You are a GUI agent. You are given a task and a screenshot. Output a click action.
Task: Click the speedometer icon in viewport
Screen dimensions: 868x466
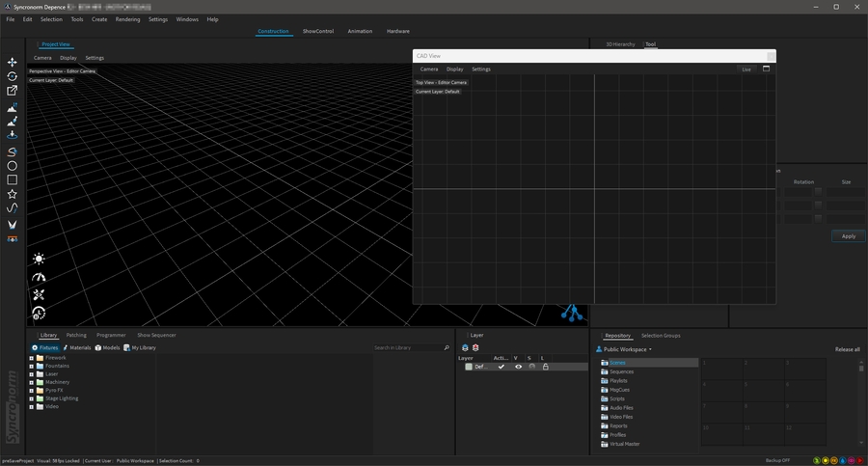coord(39,277)
